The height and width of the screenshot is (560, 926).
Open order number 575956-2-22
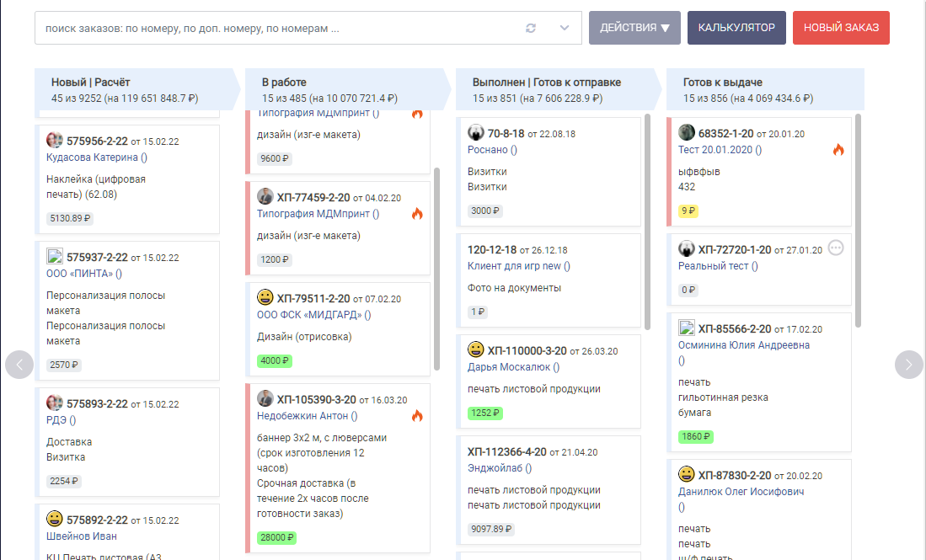(x=97, y=141)
